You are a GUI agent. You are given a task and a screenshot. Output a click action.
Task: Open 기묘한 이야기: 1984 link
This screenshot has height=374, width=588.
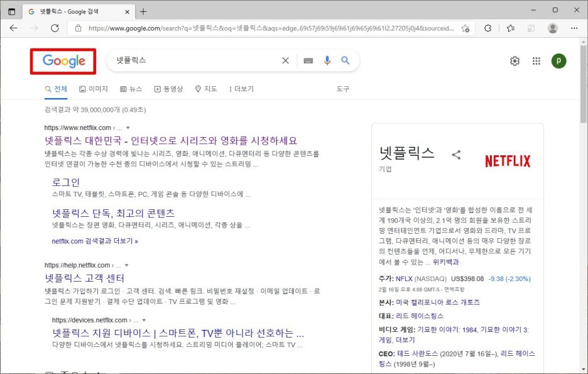click(x=447, y=330)
